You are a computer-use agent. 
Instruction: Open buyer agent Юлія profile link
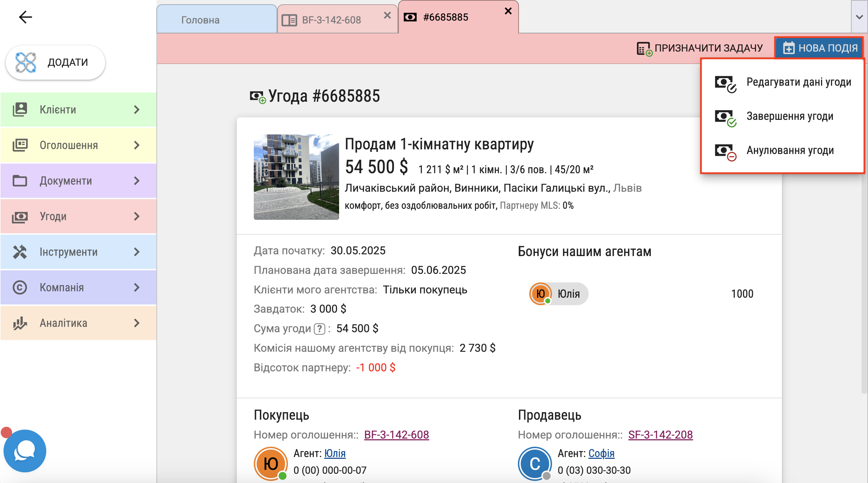[335, 453]
